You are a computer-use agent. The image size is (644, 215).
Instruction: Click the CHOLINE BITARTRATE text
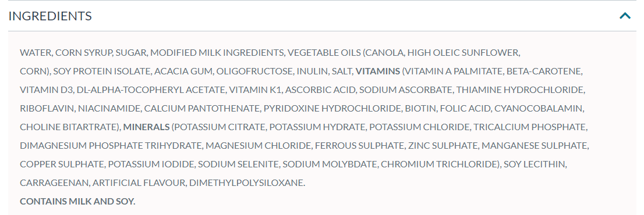[x=68, y=127]
